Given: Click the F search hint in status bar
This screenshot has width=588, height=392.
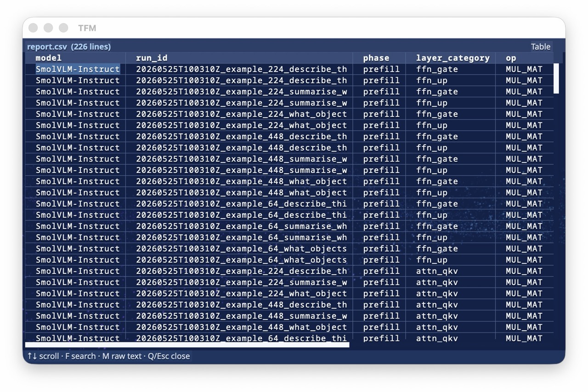Looking at the screenshot, I should [x=80, y=356].
